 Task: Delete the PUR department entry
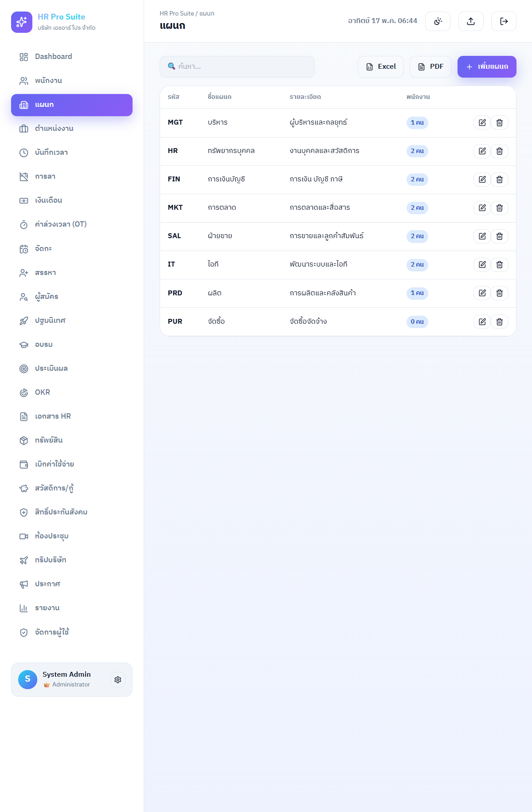(x=500, y=322)
